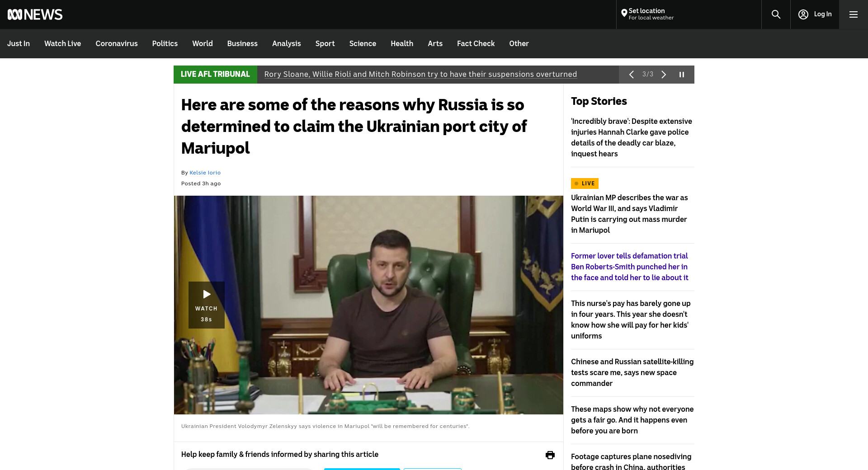Viewport: 868px width, 470px height.
Task: Open the Hannah Clarke inquest story
Action: (x=631, y=137)
